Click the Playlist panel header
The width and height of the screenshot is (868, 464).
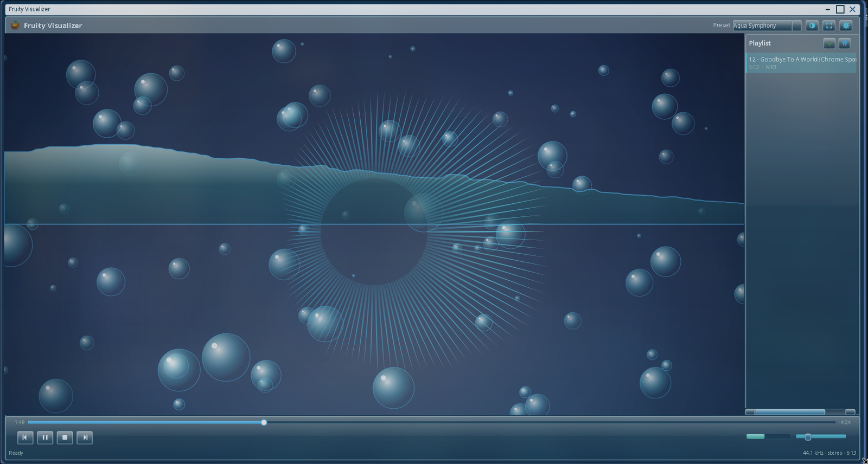760,43
